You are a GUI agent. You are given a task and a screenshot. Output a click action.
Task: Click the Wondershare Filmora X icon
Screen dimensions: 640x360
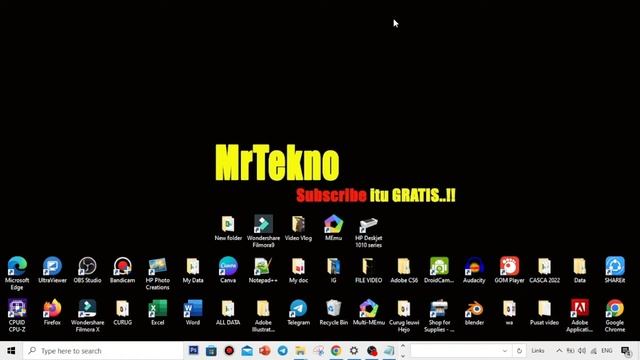coord(87,315)
